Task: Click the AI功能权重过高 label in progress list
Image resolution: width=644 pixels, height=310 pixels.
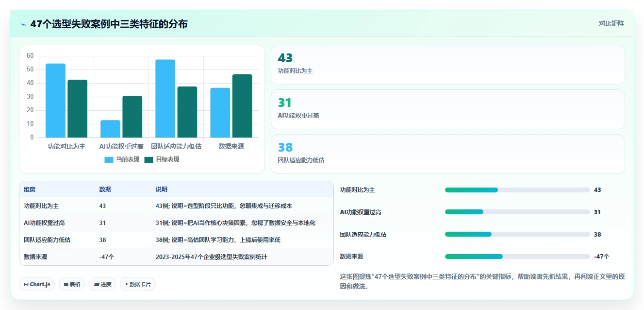Action: [x=361, y=212]
